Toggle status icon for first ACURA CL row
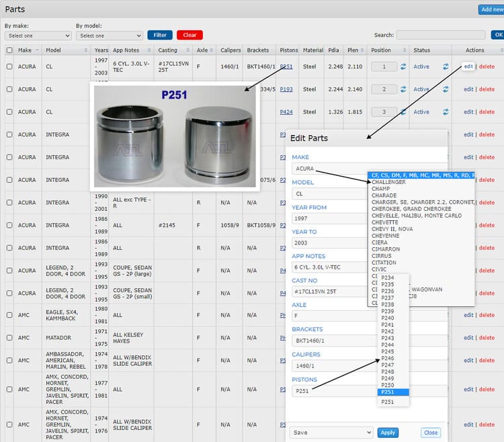The height and width of the screenshot is (442, 504). coord(446,67)
